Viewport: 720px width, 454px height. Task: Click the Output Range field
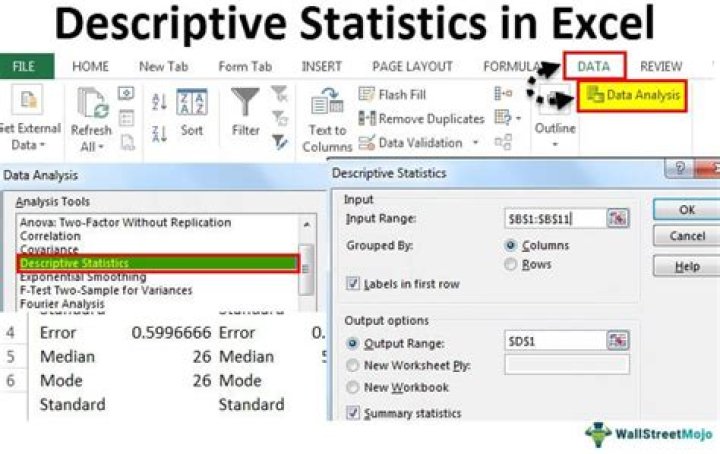555,341
